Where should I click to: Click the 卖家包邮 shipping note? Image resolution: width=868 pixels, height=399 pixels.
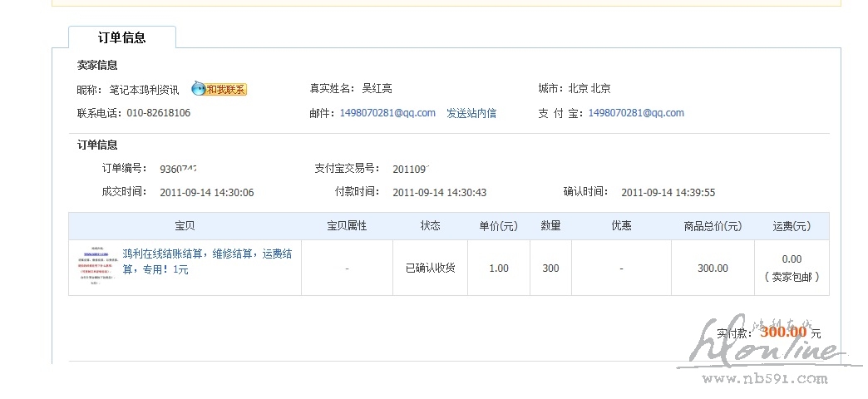(792, 277)
